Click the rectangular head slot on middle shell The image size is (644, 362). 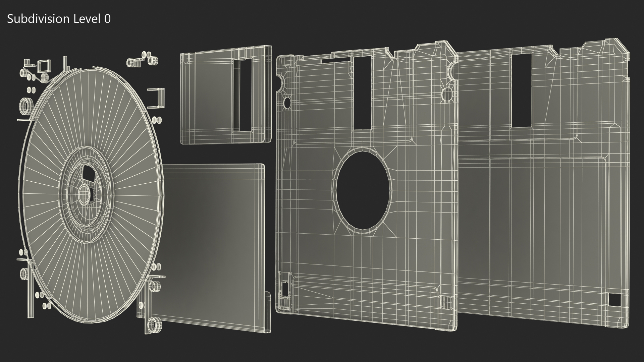click(x=363, y=93)
